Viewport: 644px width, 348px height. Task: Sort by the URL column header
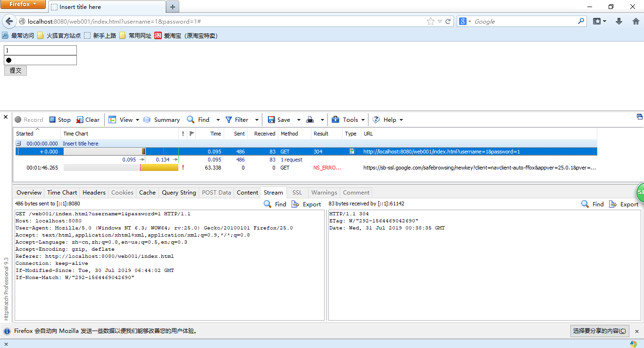click(479, 134)
